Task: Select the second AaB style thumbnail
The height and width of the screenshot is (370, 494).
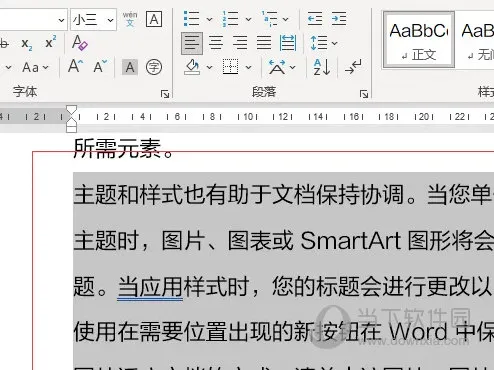Action: (475, 40)
